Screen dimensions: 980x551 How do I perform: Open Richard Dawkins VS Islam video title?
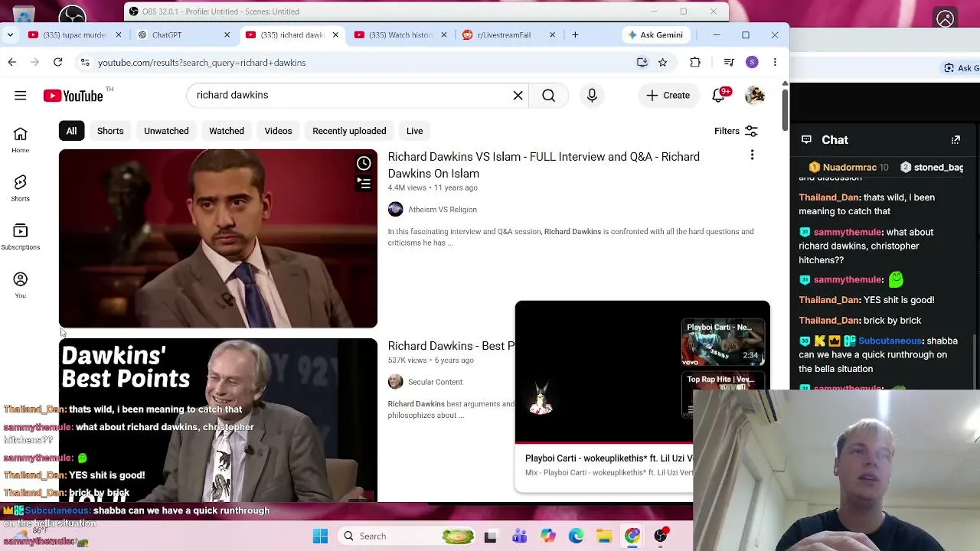pyautogui.click(x=544, y=165)
